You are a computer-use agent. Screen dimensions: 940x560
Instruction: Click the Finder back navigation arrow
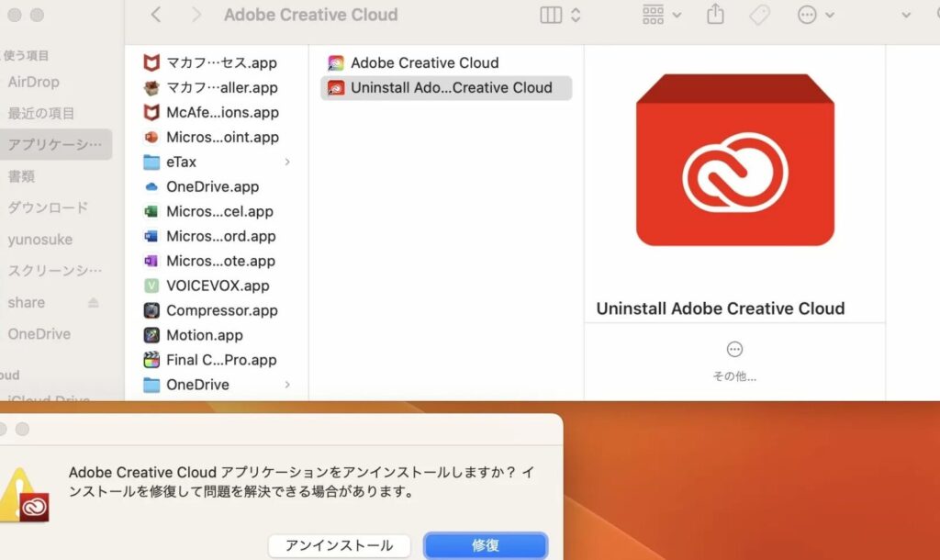point(156,15)
